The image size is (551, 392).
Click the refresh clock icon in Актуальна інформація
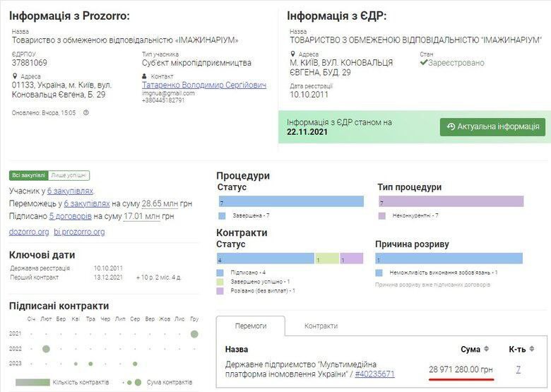pyautogui.click(x=450, y=127)
